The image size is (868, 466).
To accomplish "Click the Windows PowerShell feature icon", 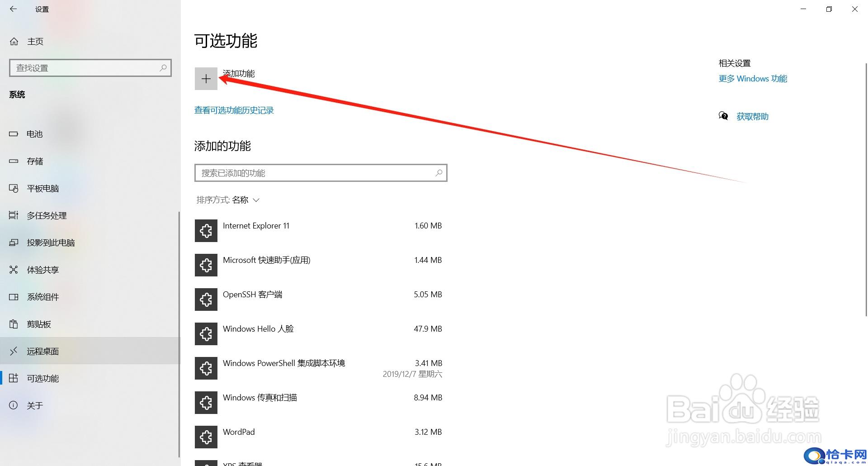I will 206,368.
